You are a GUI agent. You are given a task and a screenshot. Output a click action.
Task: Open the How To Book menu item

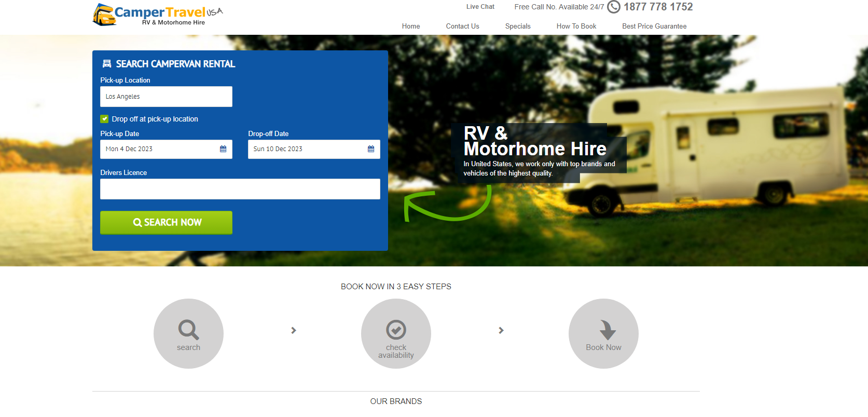tap(576, 26)
